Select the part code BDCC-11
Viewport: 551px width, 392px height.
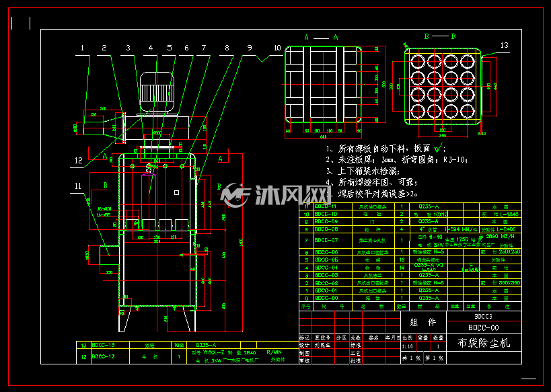[x=326, y=206]
